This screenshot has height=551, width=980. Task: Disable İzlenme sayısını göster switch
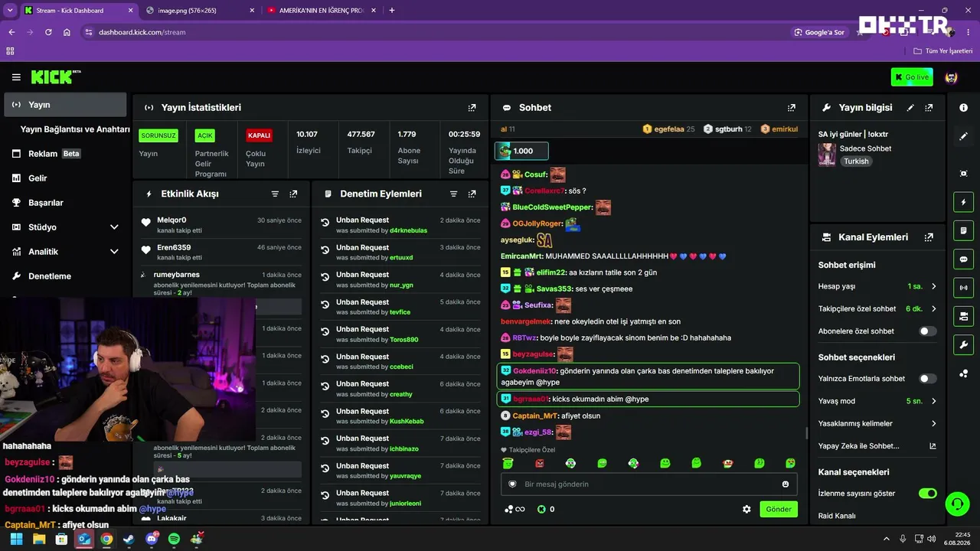pos(928,494)
